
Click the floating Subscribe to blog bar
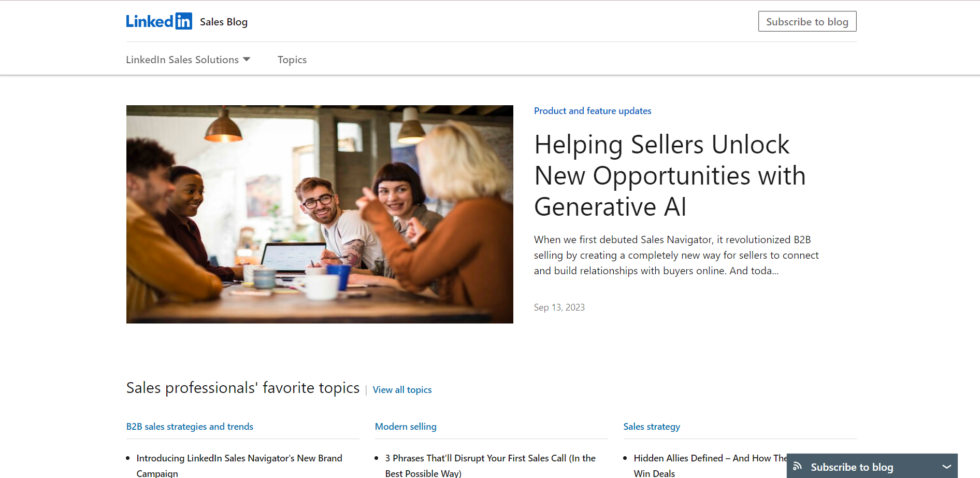(x=872, y=467)
